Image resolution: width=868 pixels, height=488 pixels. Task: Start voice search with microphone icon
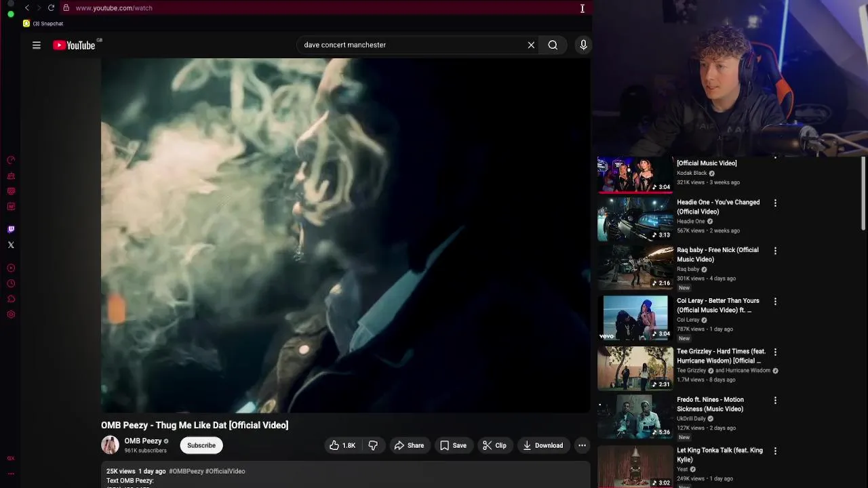(x=583, y=45)
